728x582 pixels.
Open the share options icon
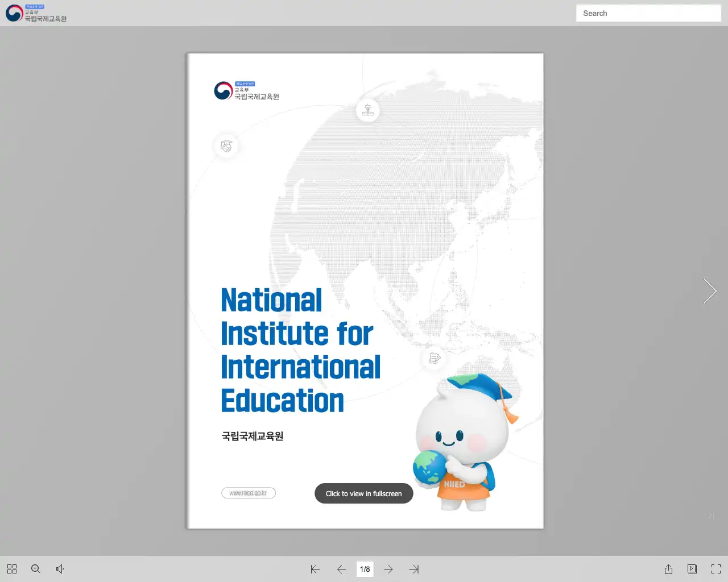(668, 569)
